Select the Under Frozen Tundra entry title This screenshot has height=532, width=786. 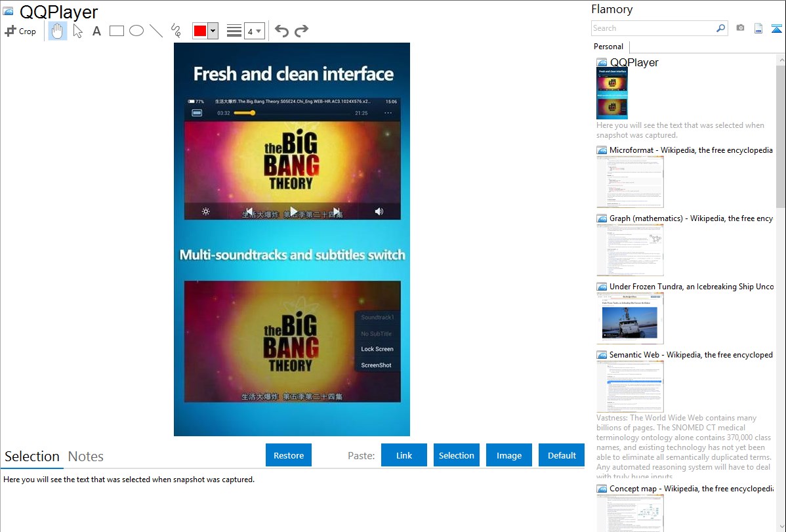click(x=692, y=286)
